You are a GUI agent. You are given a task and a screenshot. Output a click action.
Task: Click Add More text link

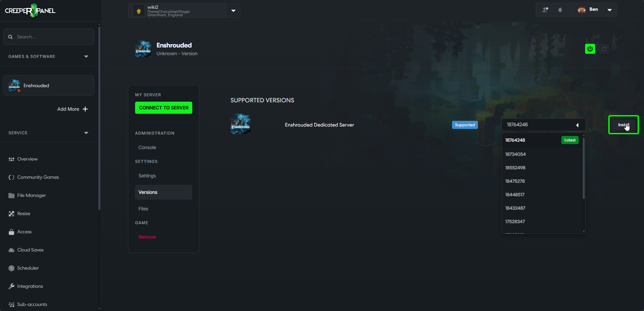pos(68,109)
